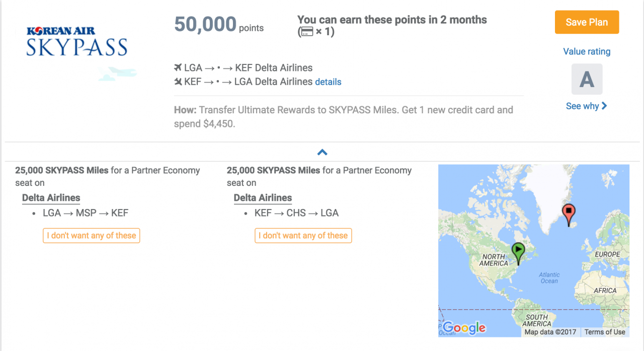Open the return Delta Airlines heading link
Image resolution: width=644 pixels, height=351 pixels.
click(x=263, y=198)
